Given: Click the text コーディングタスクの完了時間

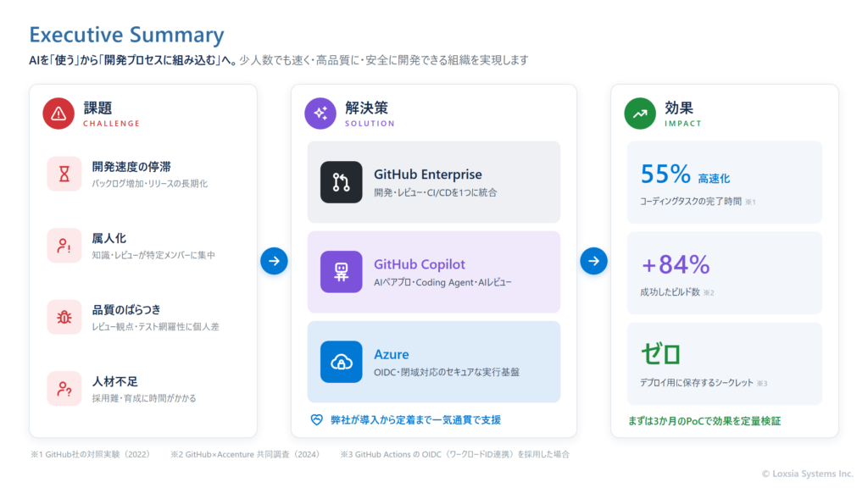Looking at the screenshot, I should [x=691, y=202].
